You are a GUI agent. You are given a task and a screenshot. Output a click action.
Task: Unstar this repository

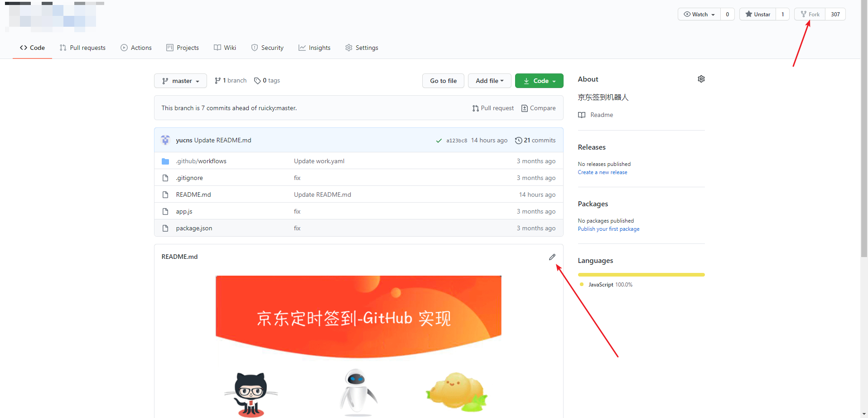point(757,14)
